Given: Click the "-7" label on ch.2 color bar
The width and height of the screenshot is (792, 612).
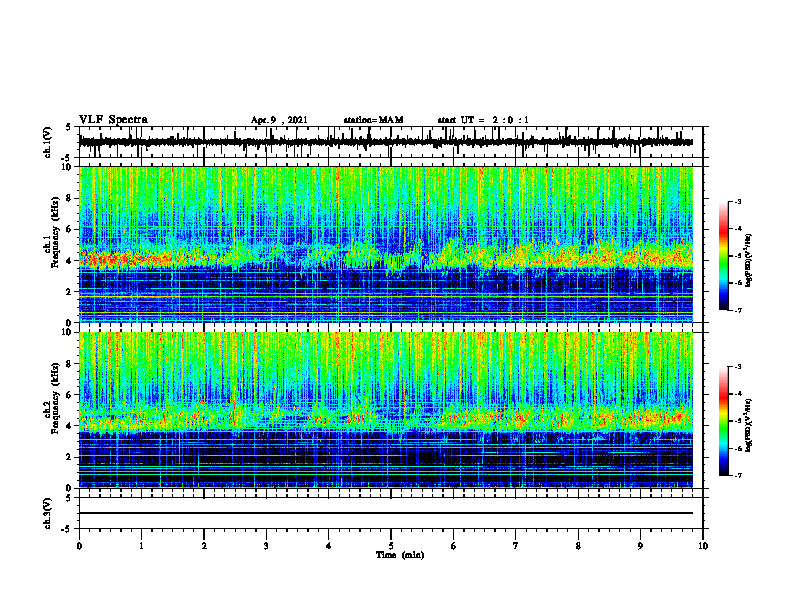Looking at the screenshot, I should 737,476.
